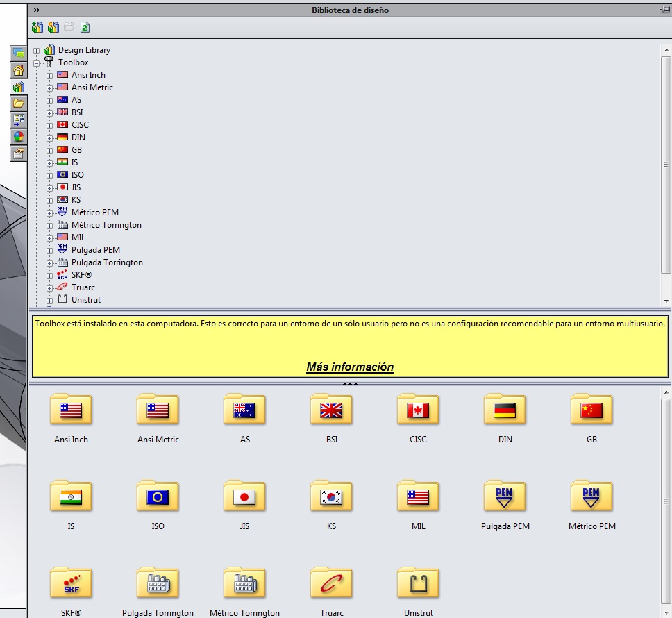672x618 pixels.
Task: Select Métrico Torrington in the tree
Action: (x=106, y=225)
